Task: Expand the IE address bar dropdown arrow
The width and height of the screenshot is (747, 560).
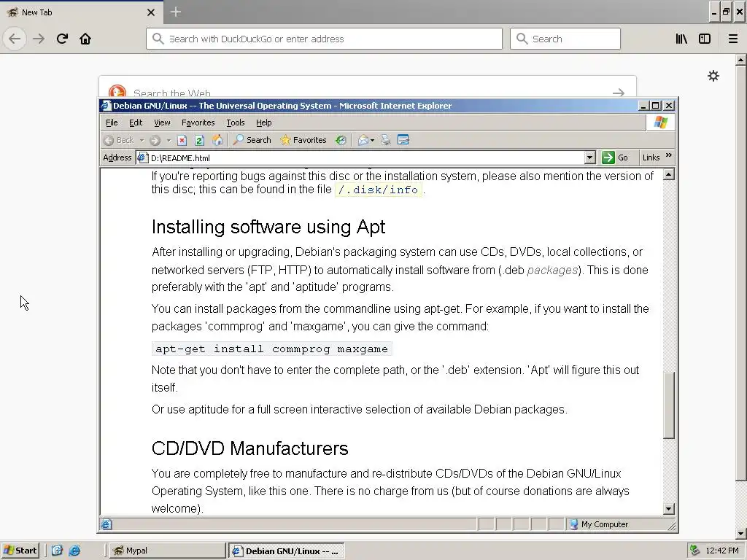Action: 589,157
